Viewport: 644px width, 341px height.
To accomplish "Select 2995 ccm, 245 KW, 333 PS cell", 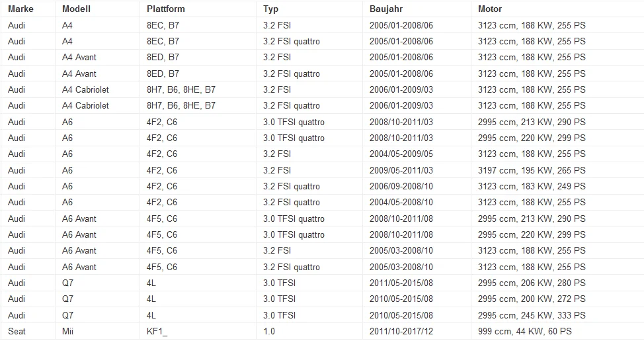I will (x=532, y=315).
